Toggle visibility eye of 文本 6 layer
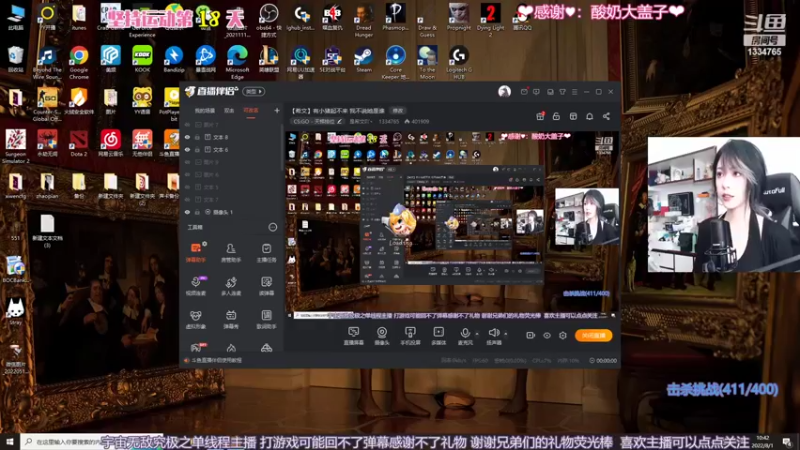The height and width of the screenshot is (450, 800). 187,149
